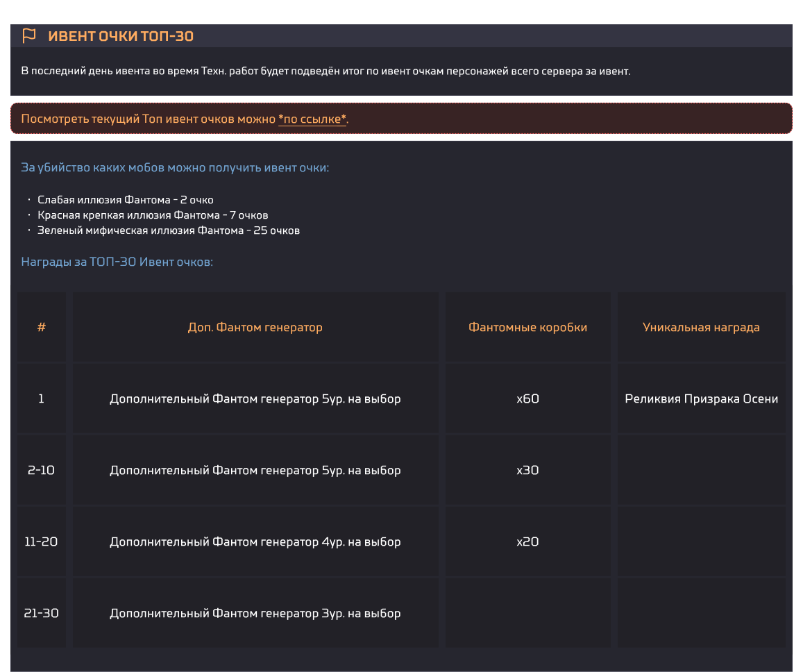Select the 'Зеленый мифическая иллюзия Фантома' list item
The height and width of the screenshot is (672, 803).
tap(169, 230)
